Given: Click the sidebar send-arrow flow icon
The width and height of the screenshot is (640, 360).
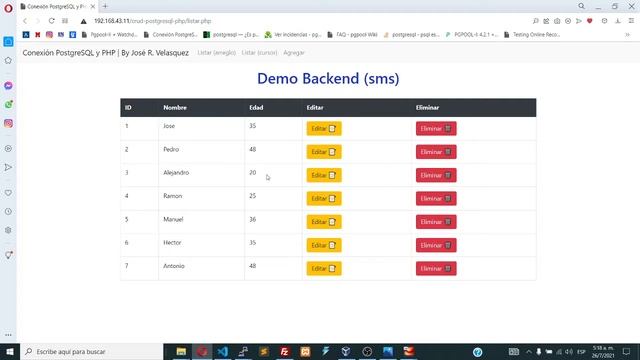Looking at the screenshot, I should pos(8,167).
